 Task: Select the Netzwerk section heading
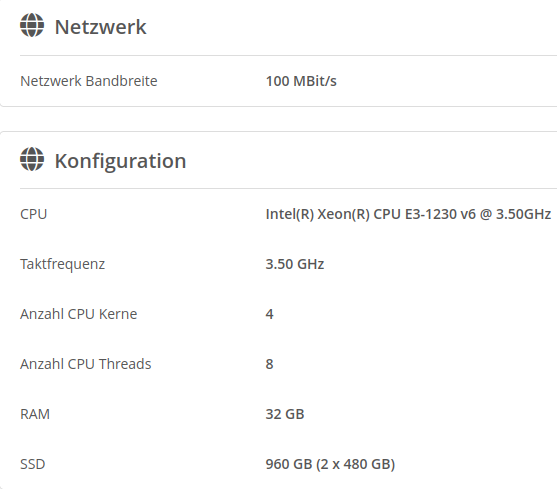100,27
